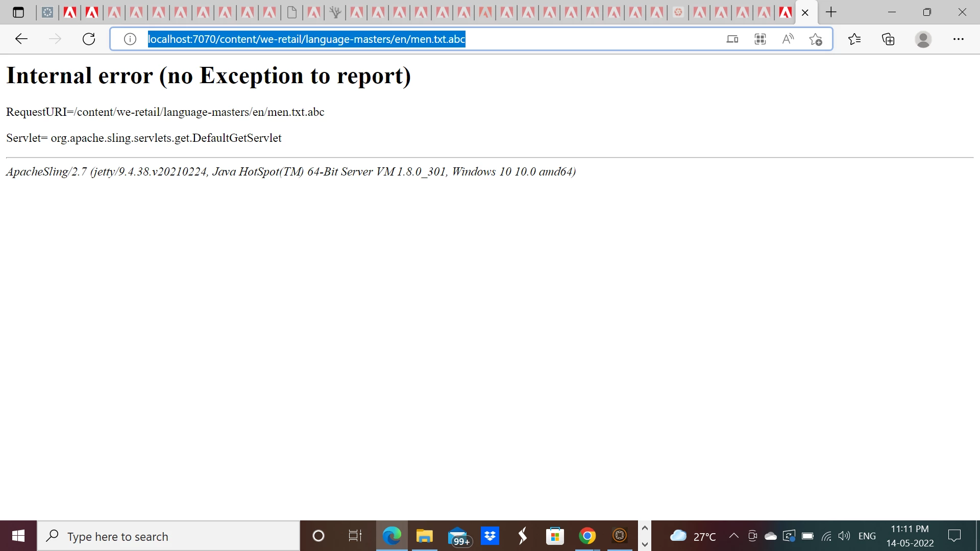Image resolution: width=980 pixels, height=551 pixels.
Task: Open the user profile avatar
Action: [923, 39]
